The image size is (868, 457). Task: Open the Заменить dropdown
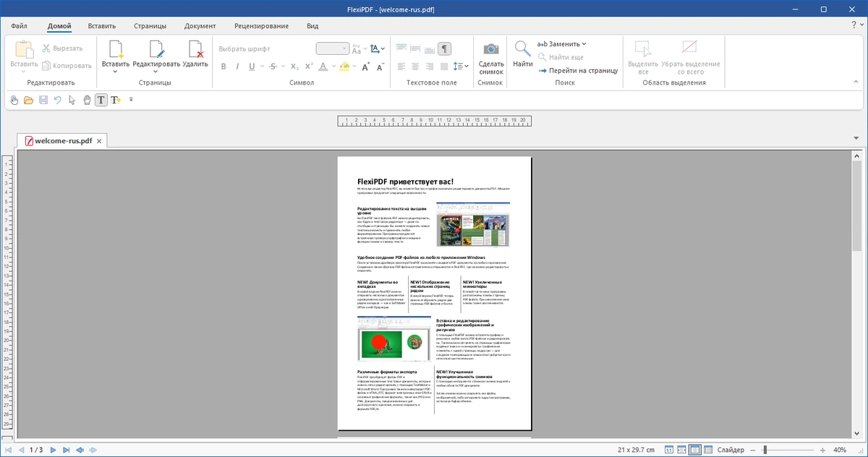(562, 44)
